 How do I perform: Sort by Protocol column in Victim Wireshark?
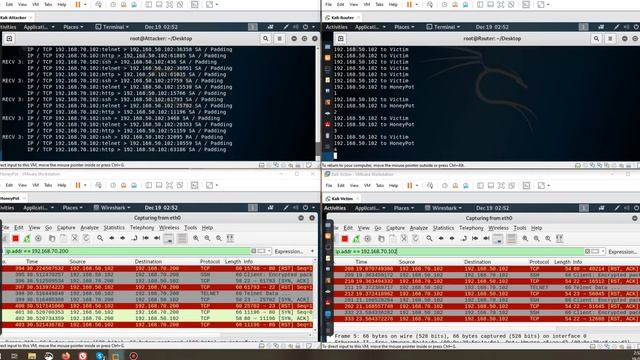tap(539, 262)
